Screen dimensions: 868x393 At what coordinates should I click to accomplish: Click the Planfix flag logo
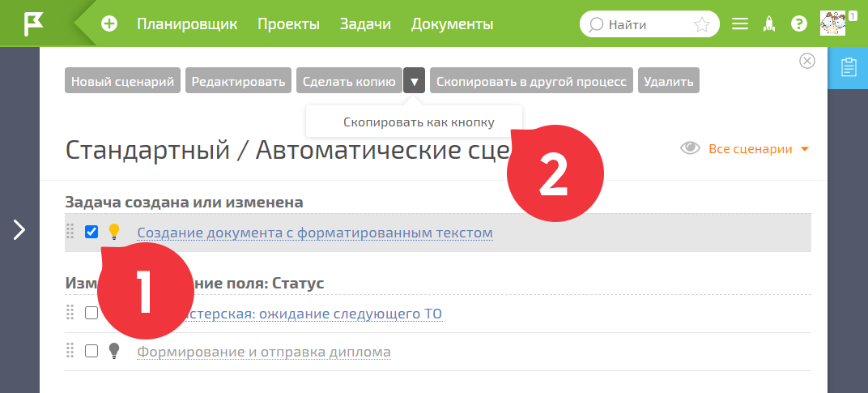pos(33,23)
